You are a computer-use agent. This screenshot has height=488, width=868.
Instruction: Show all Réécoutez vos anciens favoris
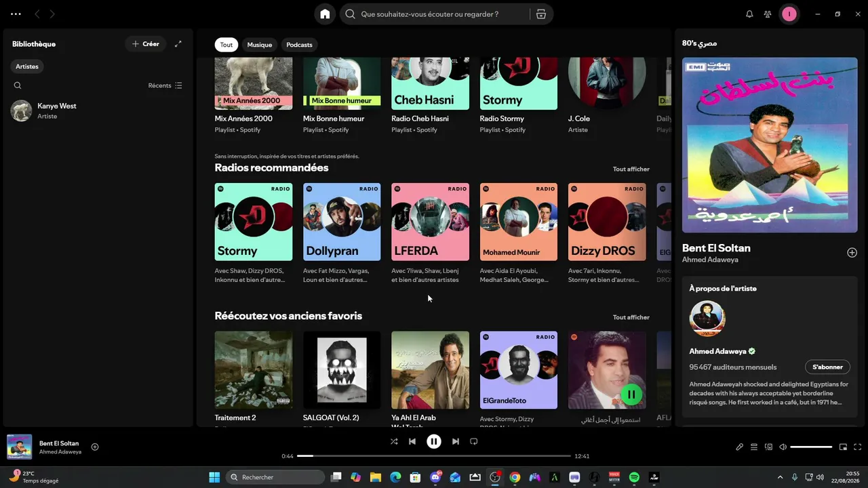click(x=631, y=317)
